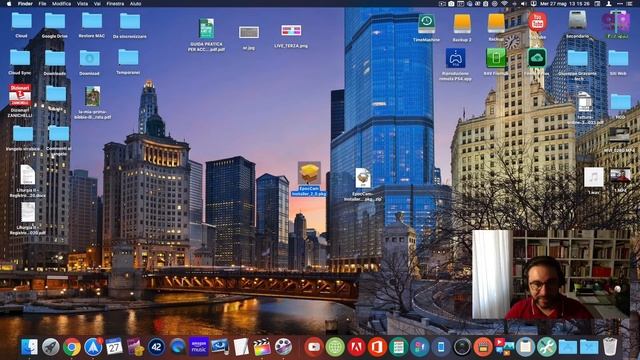The height and width of the screenshot is (360, 640).
Task: Open the Vista menu
Action: 82,4
